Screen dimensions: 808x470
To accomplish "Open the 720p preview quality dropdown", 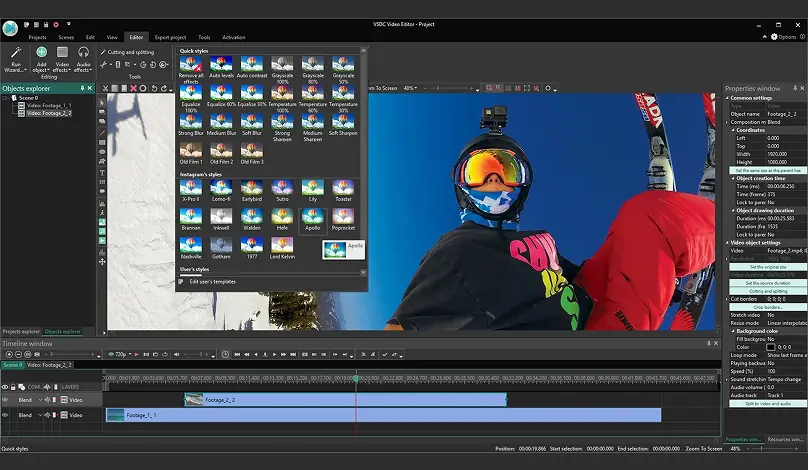I will [120, 355].
